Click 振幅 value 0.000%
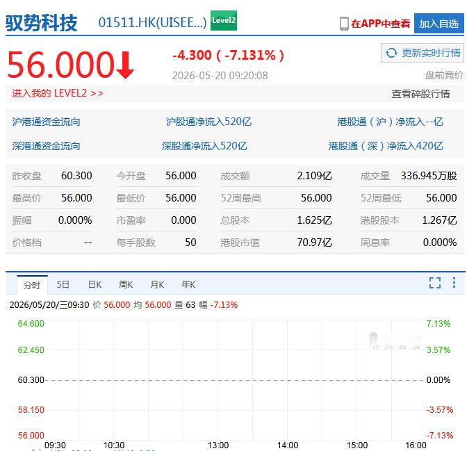Image resolution: width=476 pixels, height=451 pixels. 75,220
